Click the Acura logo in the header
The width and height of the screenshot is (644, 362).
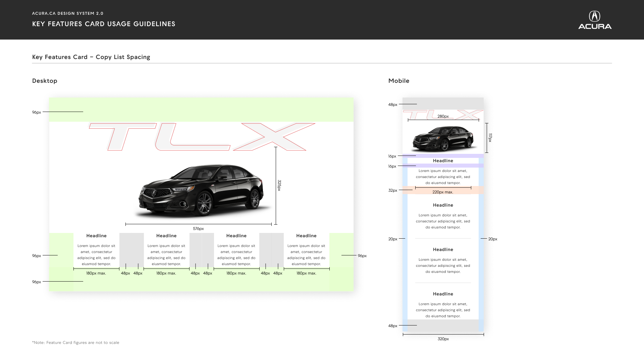595,20
